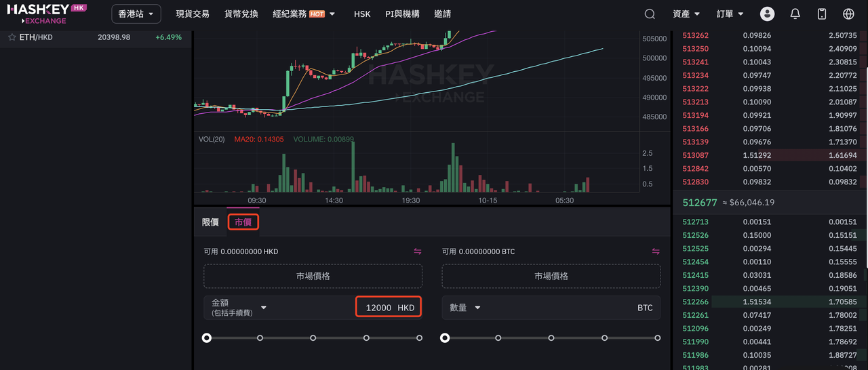Click the buy amount slider start handle

207,337
